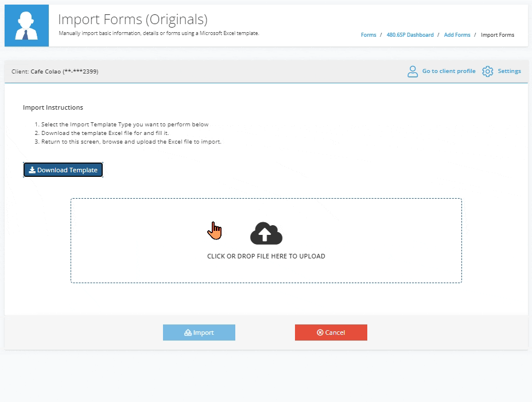Screen dimensions: 532x402
Task: Click the 'Manually import basic information' subtitle
Action: [159, 33]
